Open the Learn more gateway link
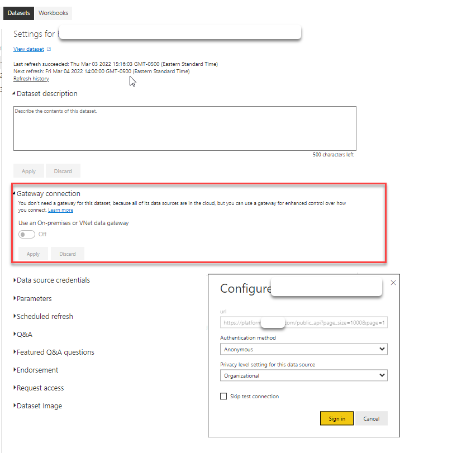 pyautogui.click(x=60, y=210)
